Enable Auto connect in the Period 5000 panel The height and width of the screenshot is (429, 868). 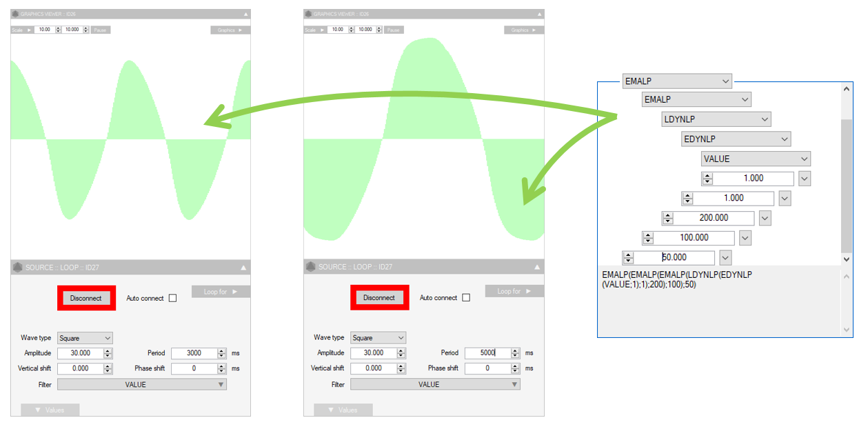click(x=466, y=297)
